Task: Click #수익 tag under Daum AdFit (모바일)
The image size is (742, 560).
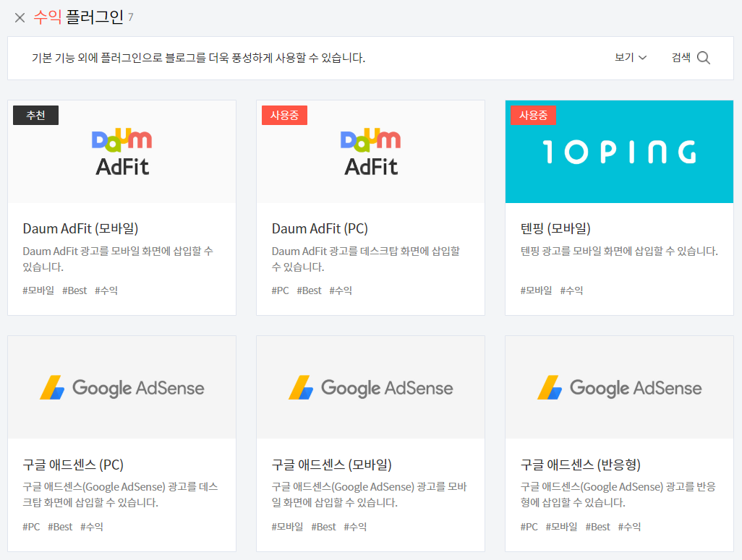Action: [106, 290]
